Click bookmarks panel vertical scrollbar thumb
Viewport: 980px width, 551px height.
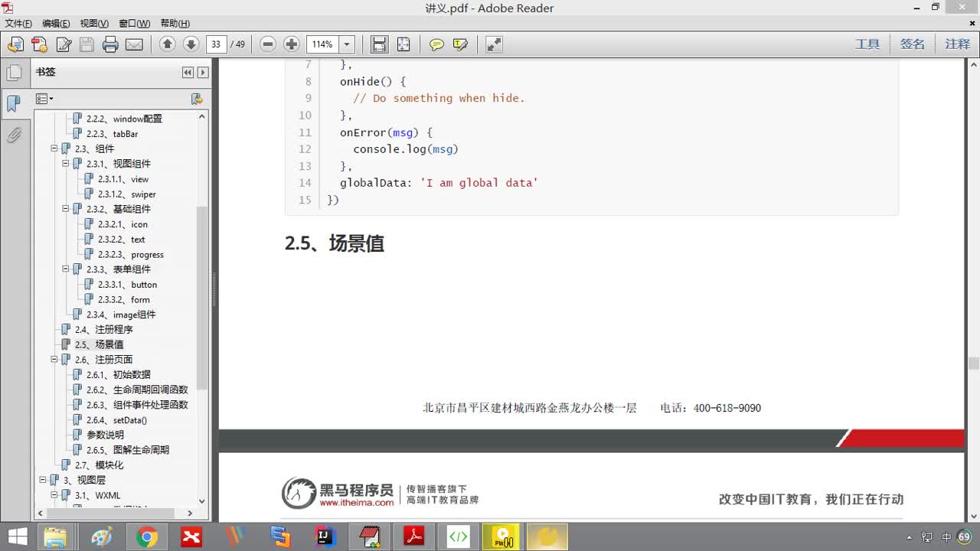click(x=202, y=298)
